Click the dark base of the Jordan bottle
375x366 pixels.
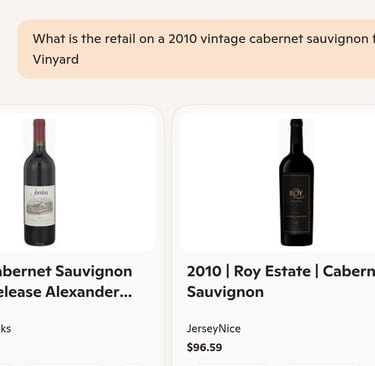(x=40, y=235)
